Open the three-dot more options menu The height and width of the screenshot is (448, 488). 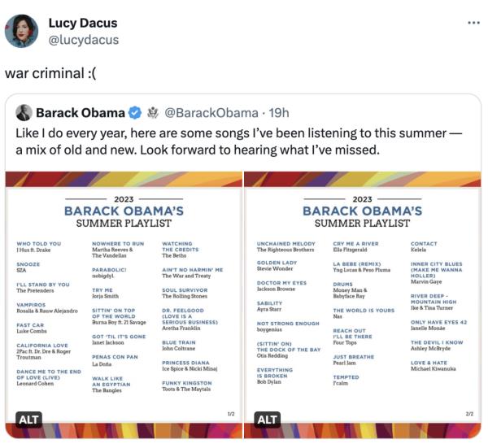point(473,23)
